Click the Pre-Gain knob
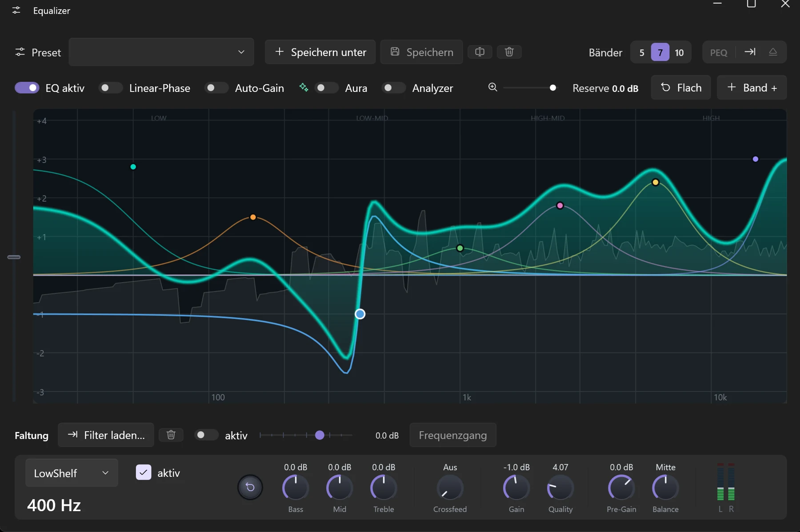The image size is (800, 532). click(x=621, y=488)
